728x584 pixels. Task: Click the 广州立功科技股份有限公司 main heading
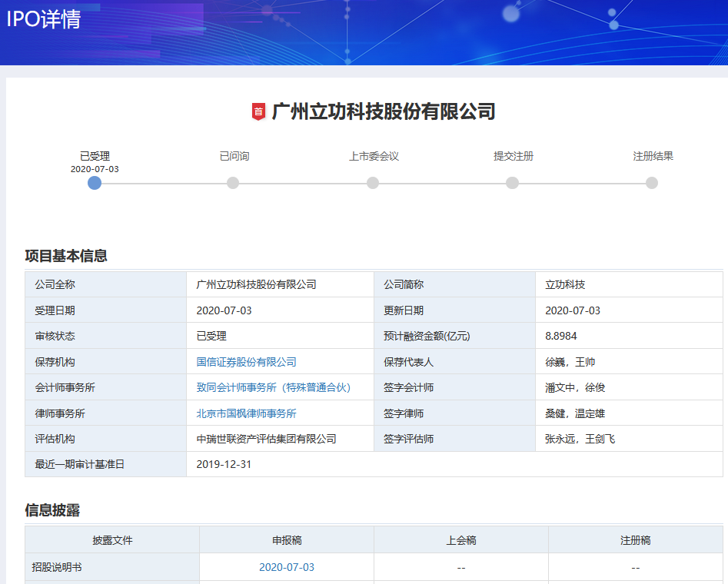coord(384,112)
